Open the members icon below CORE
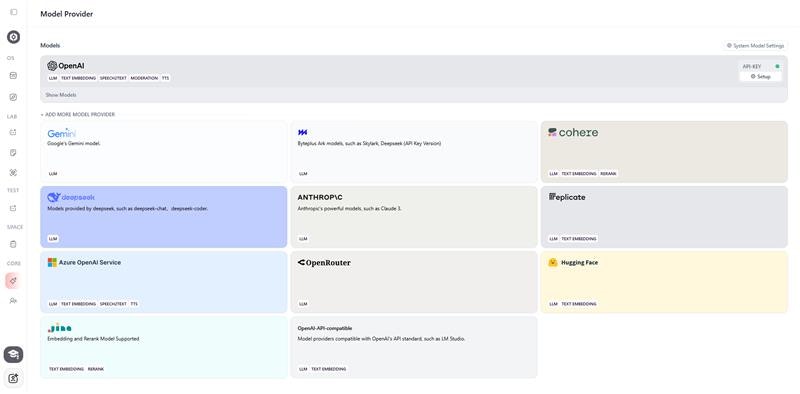This screenshot has height=394, width=800. pyautogui.click(x=14, y=301)
